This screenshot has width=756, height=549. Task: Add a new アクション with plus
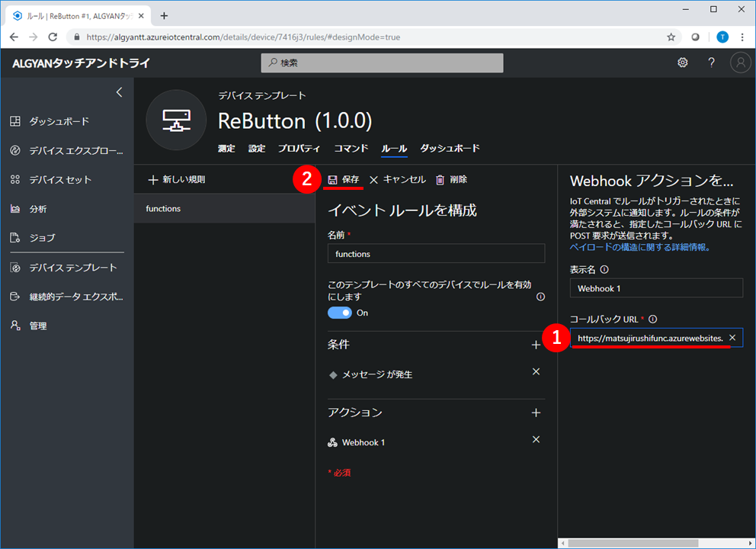pyautogui.click(x=536, y=413)
